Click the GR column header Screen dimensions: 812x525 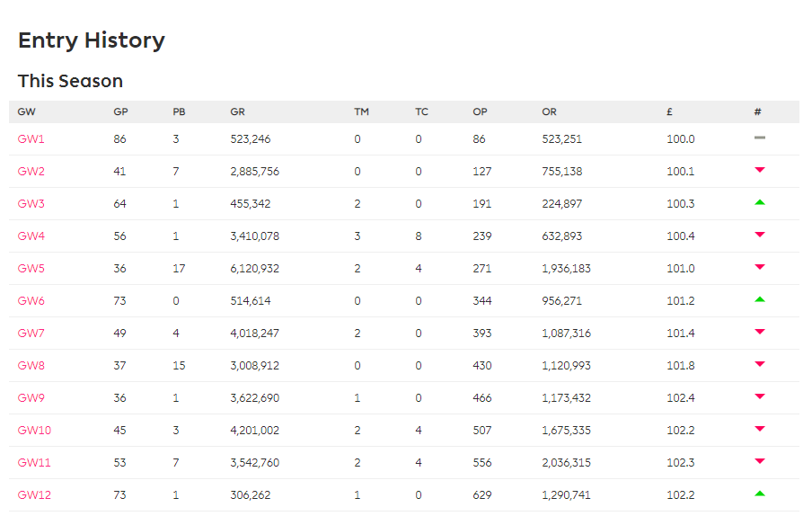(x=238, y=112)
